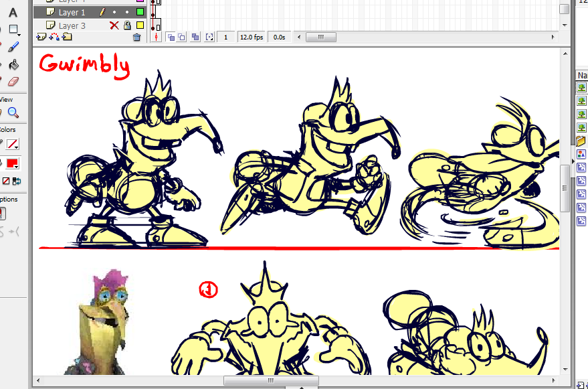Select the graphic symbol item in Library
This screenshot has height=389, width=588.
[581, 154]
